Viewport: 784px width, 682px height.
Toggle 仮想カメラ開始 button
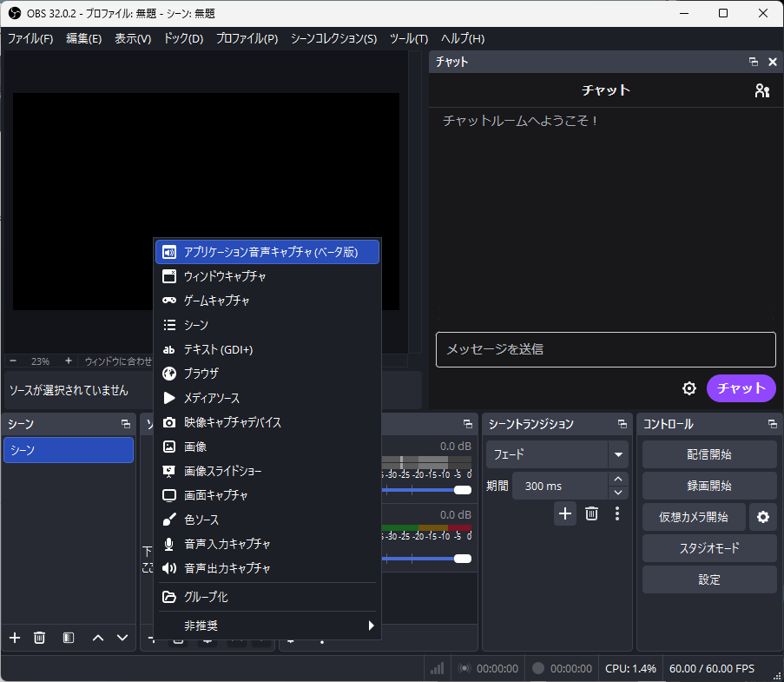point(693,517)
